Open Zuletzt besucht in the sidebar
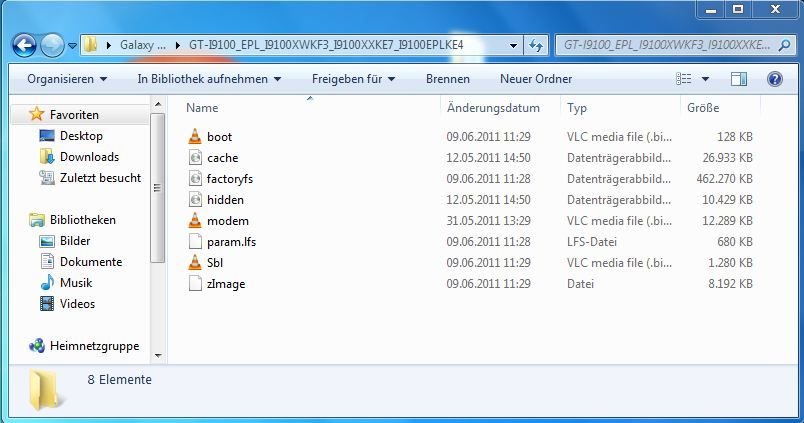Viewport: 804px width, 423px height. pos(100,178)
